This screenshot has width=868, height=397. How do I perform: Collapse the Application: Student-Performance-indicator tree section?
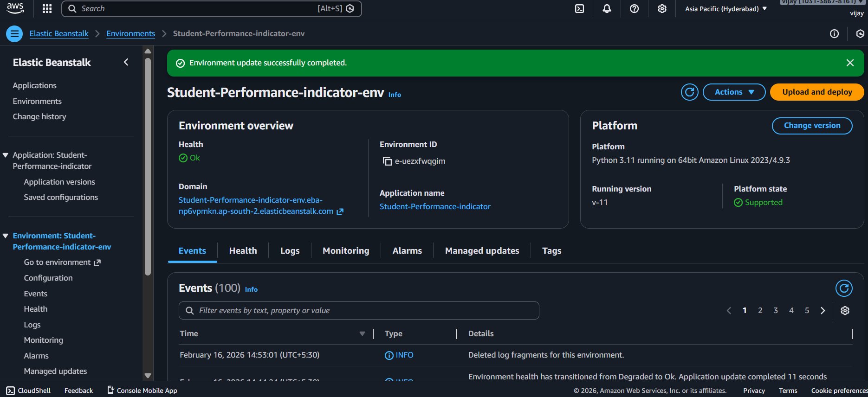tap(6, 155)
